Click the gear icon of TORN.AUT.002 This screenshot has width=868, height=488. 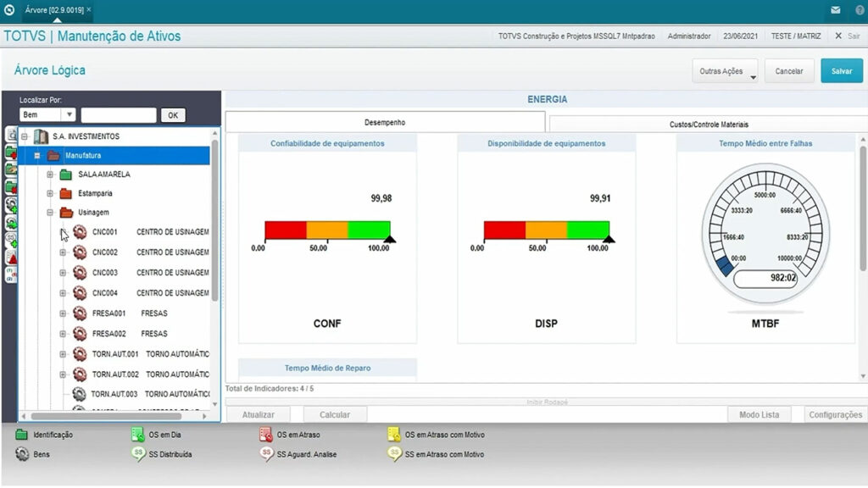[80, 374]
